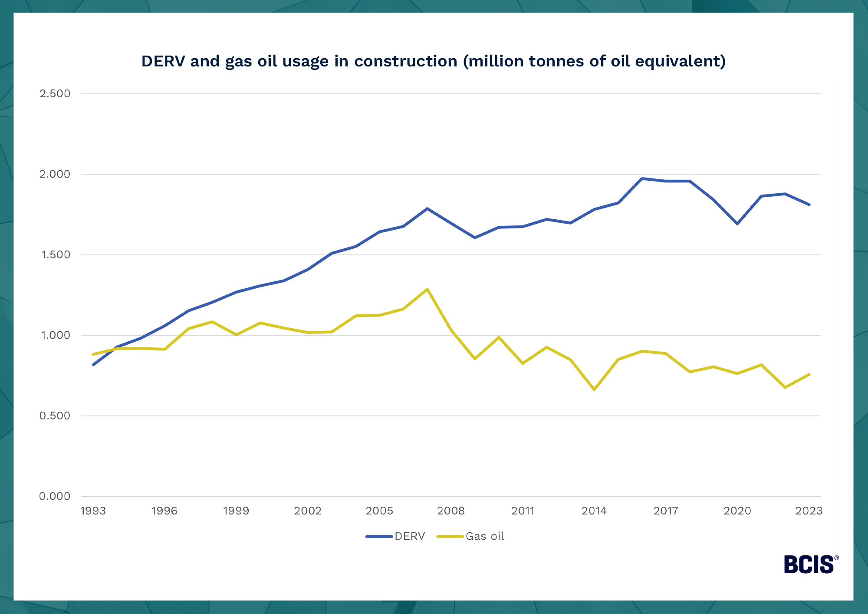Click the 1993 x-axis label
Screen dimensions: 868x614
click(x=93, y=511)
